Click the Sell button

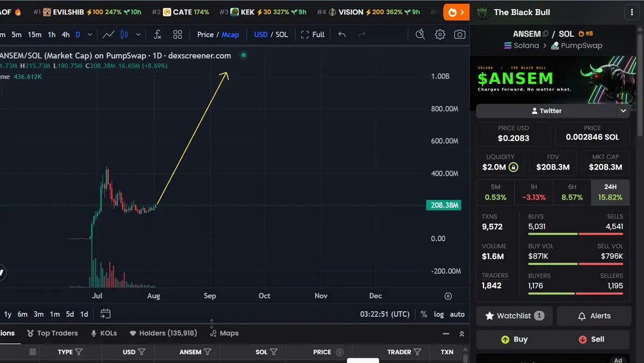tap(591, 339)
